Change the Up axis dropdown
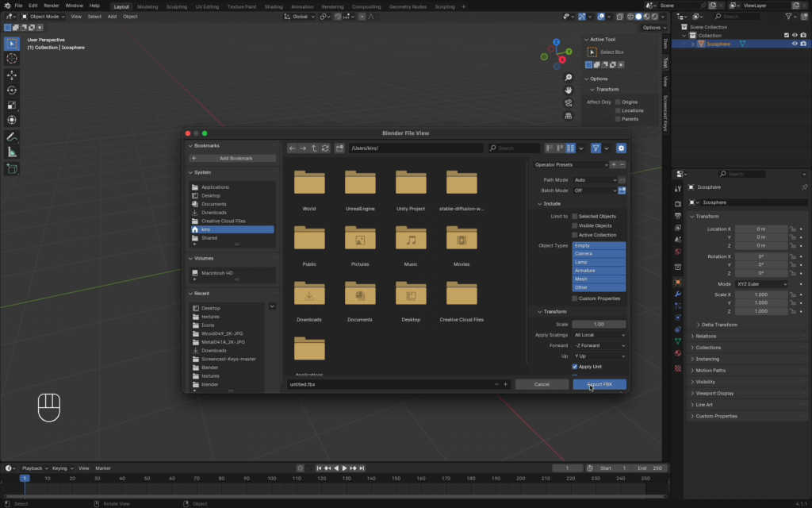This screenshot has height=508, width=812. pyautogui.click(x=599, y=356)
